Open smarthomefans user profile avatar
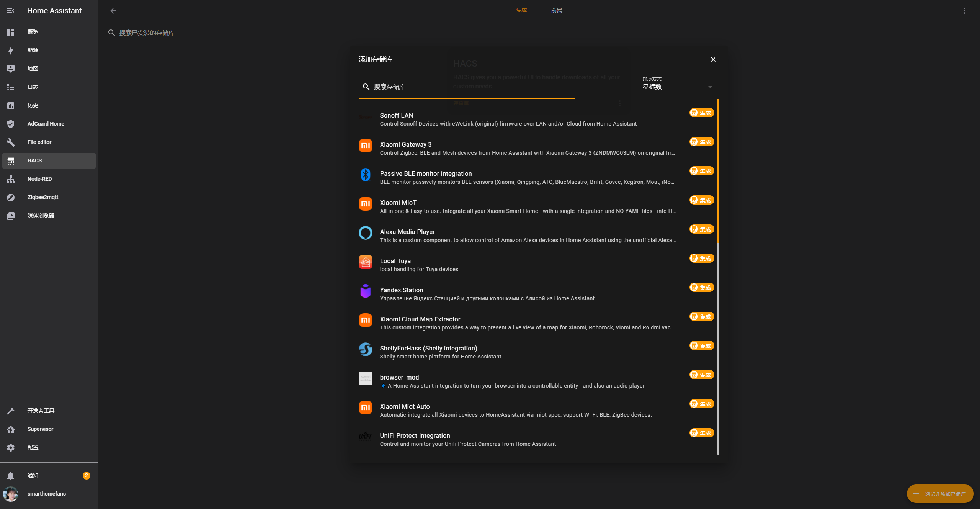 (x=11, y=494)
